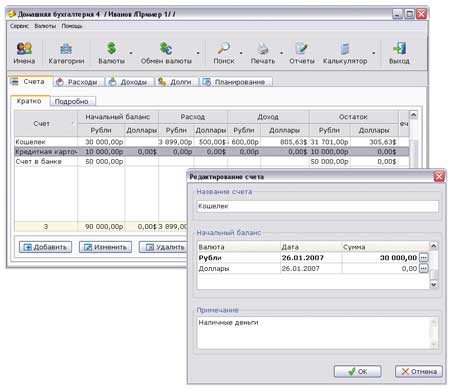Click the Изменить button
The height and width of the screenshot is (389, 450).
click(105, 247)
